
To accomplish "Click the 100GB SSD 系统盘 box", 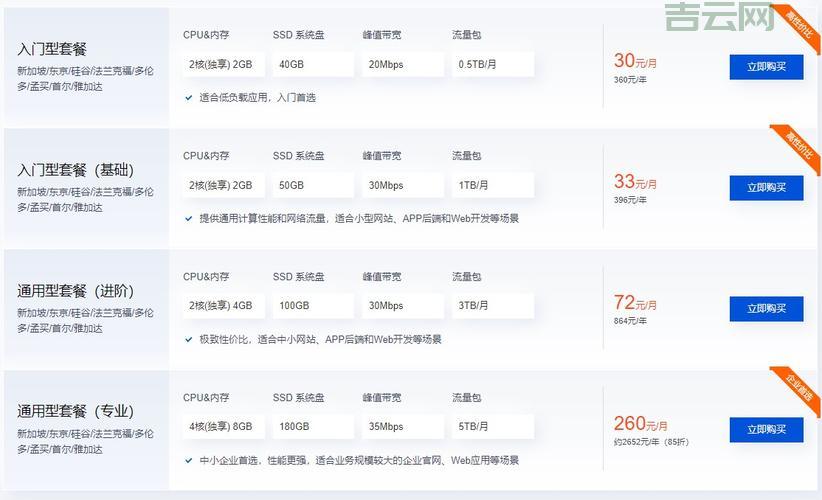I will click(x=313, y=306).
